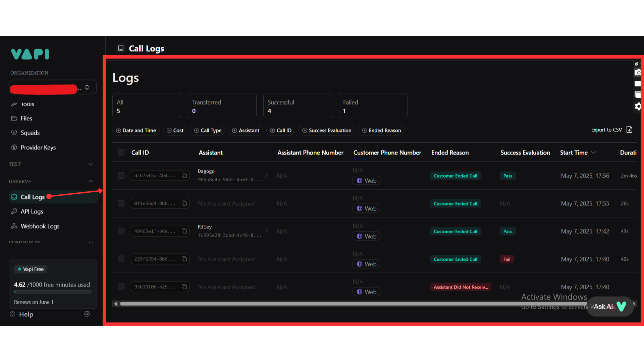This screenshot has height=362, width=644.
Task: Open API Logs in sidebar
Action: 32,212
